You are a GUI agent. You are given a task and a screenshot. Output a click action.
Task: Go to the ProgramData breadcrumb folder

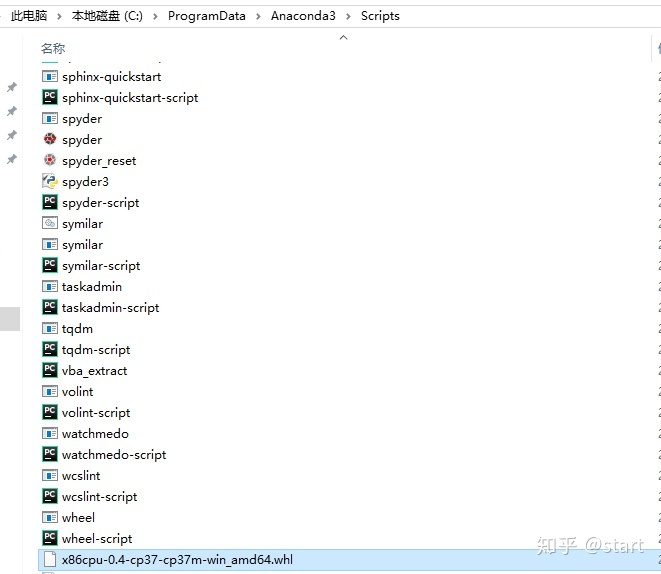pos(207,16)
